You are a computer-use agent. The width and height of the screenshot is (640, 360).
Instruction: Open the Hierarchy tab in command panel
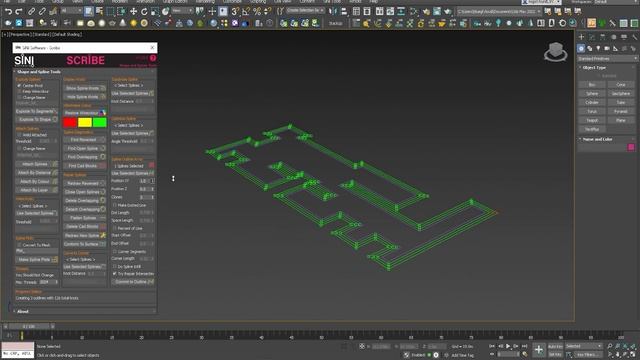603,37
